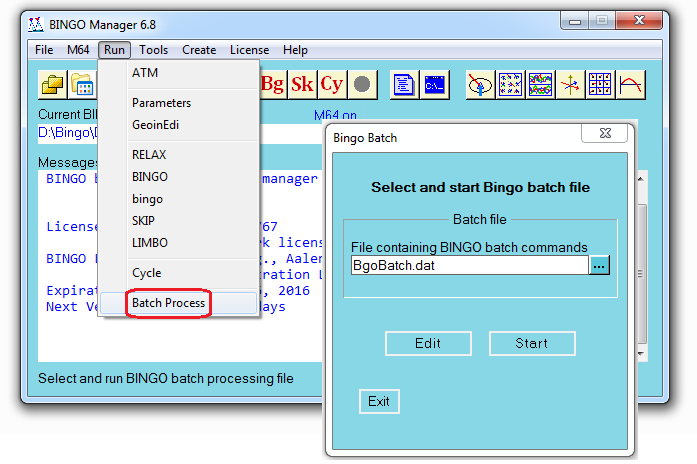Choose Parameters from the Run menu
697x464 pixels.
pyautogui.click(x=179, y=103)
